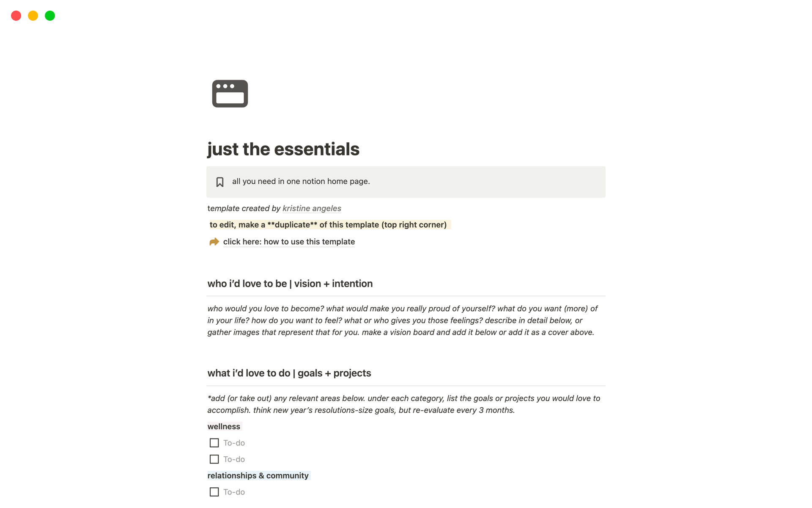Click the orange arrow icon

pyautogui.click(x=214, y=242)
